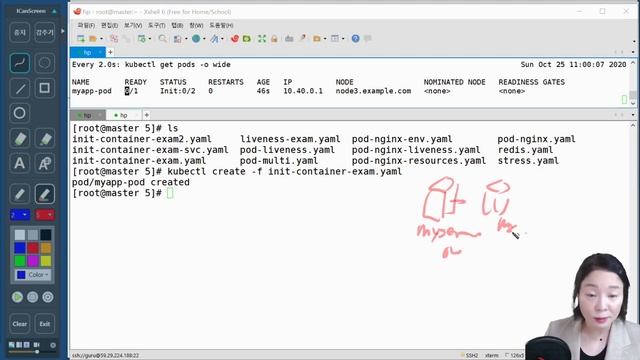Viewport: 640px width, 360px height.
Task: Open the 도움말(H) menu
Action: 221,25
